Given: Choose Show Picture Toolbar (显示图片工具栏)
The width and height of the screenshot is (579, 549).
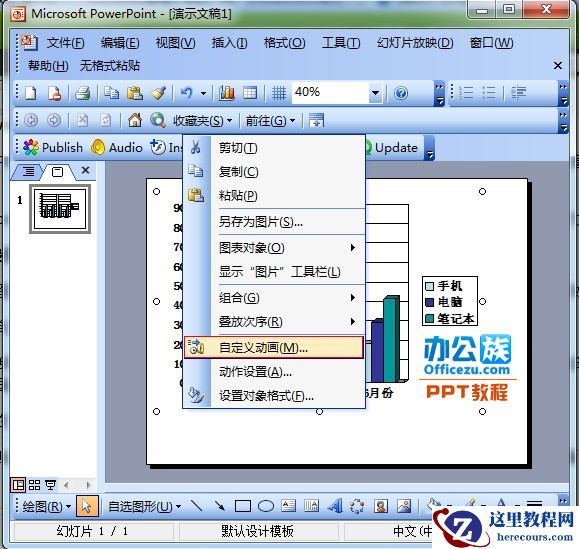Looking at the screenshot, I should pos(273,272).
